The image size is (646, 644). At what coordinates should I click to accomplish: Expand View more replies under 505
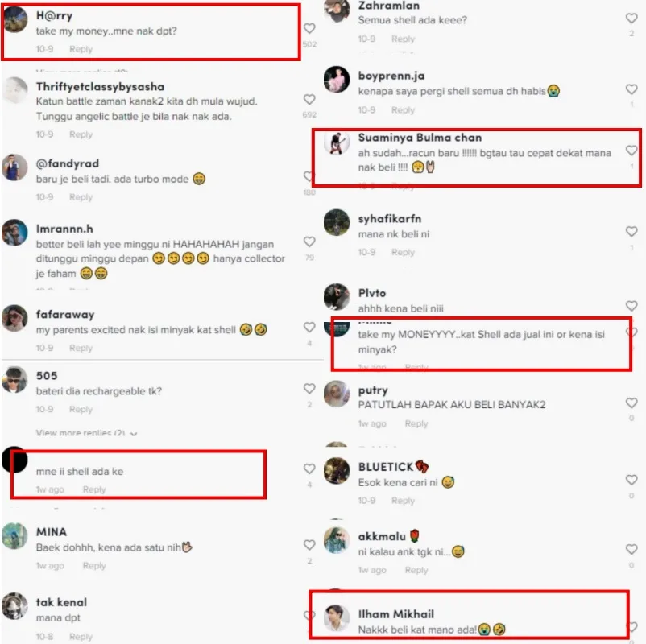click(x=86, y=433)
